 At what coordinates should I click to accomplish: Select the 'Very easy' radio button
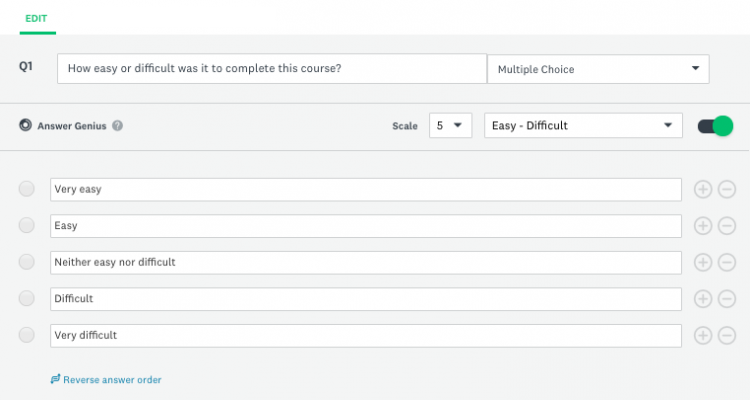click(x=27, y=189)
